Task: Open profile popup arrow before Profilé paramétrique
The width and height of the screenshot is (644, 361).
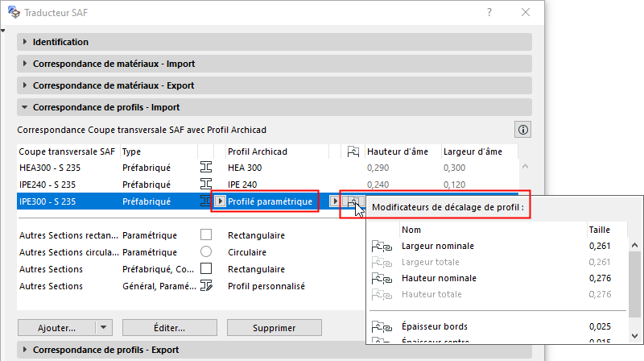Action: point(220,201)
